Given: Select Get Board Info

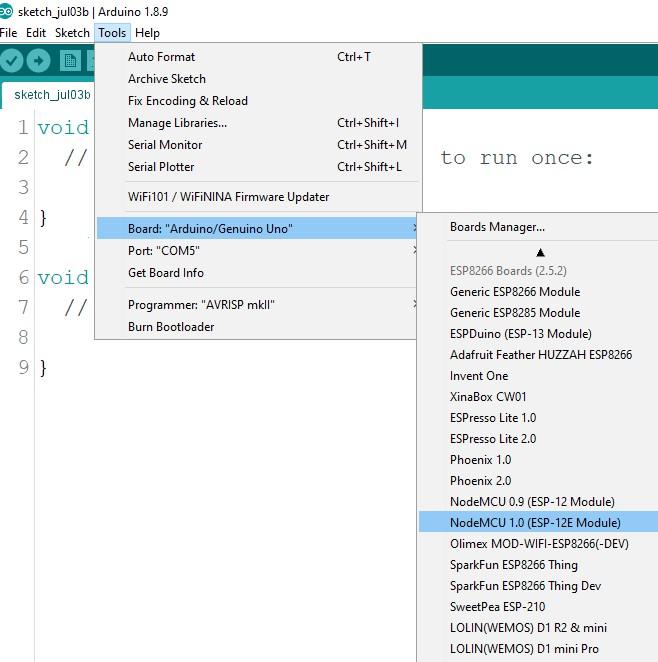Looking at the screenshot, I should (257, 273).
